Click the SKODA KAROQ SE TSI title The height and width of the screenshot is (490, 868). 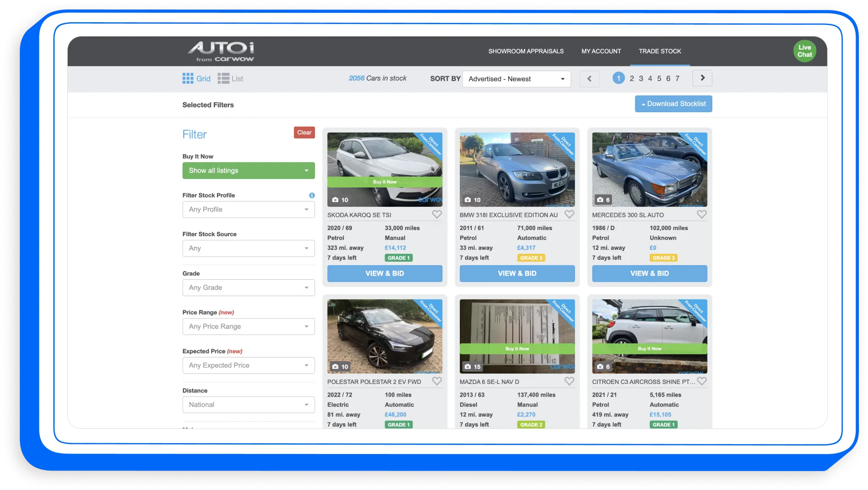[x=359, y=215]
